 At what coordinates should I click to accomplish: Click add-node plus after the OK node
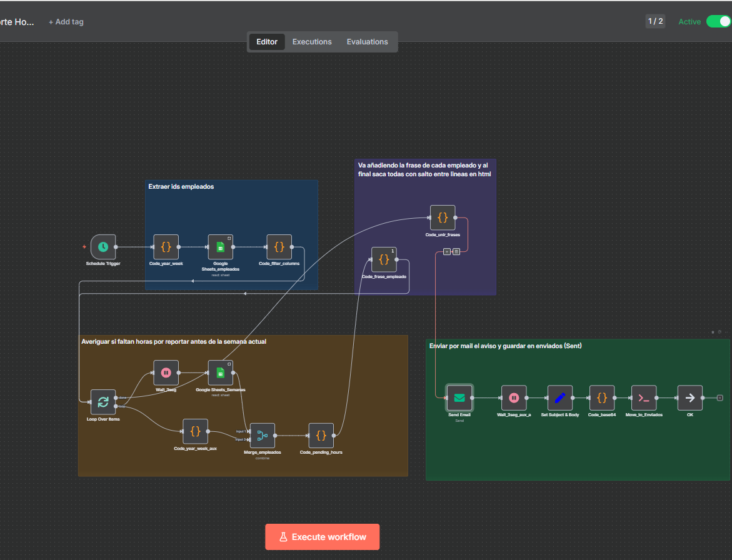pyautogui.click(x=720, y=397)
